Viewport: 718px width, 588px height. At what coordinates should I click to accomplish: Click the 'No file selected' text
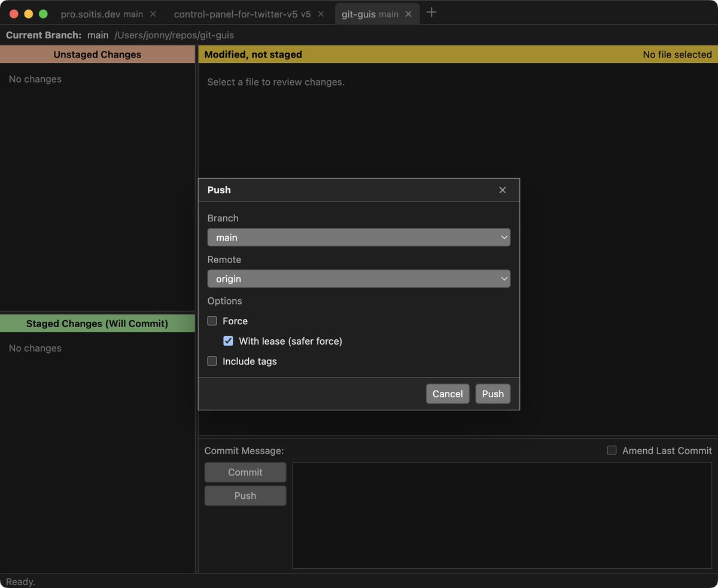click(x=677, y=54)
